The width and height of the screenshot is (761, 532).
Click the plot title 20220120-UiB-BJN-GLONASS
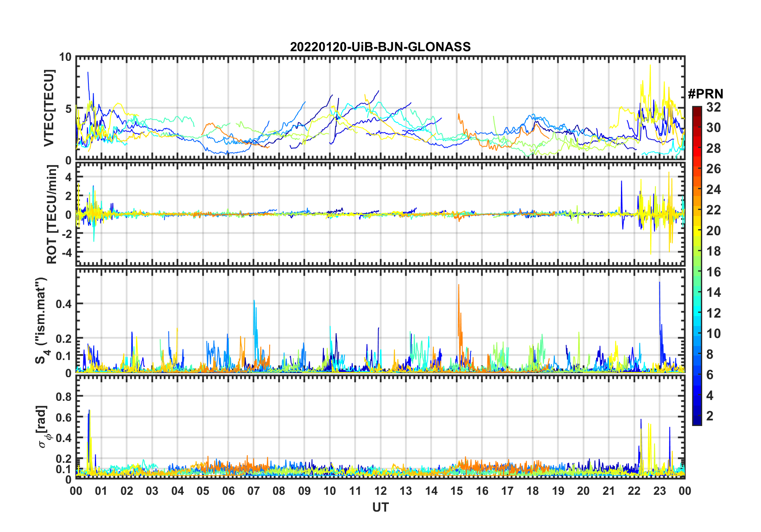380,47
